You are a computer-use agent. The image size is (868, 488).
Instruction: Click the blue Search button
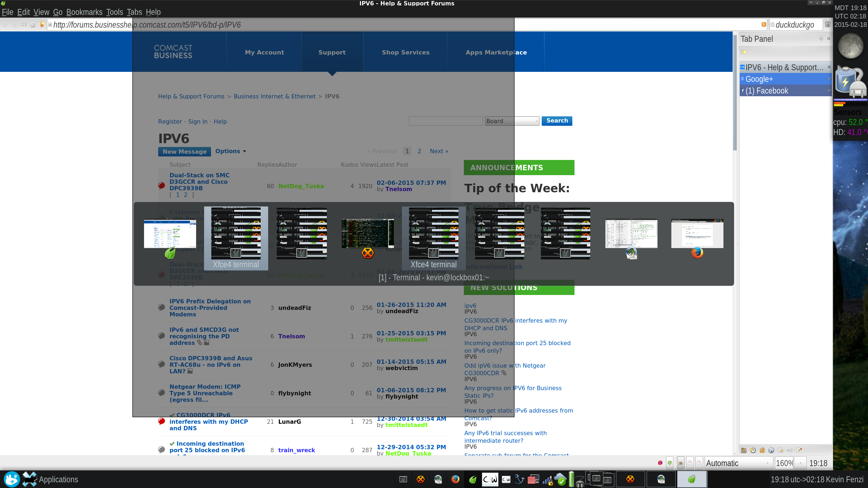tap(557, 121)
